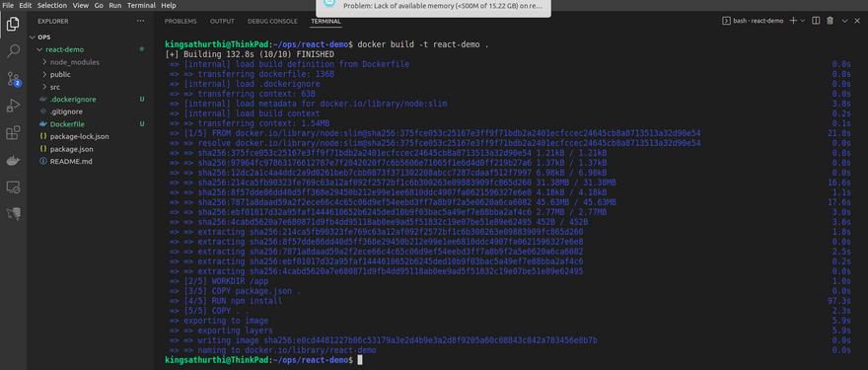Open the Run menu
The image size is (868, 370).
pos(115,5)
